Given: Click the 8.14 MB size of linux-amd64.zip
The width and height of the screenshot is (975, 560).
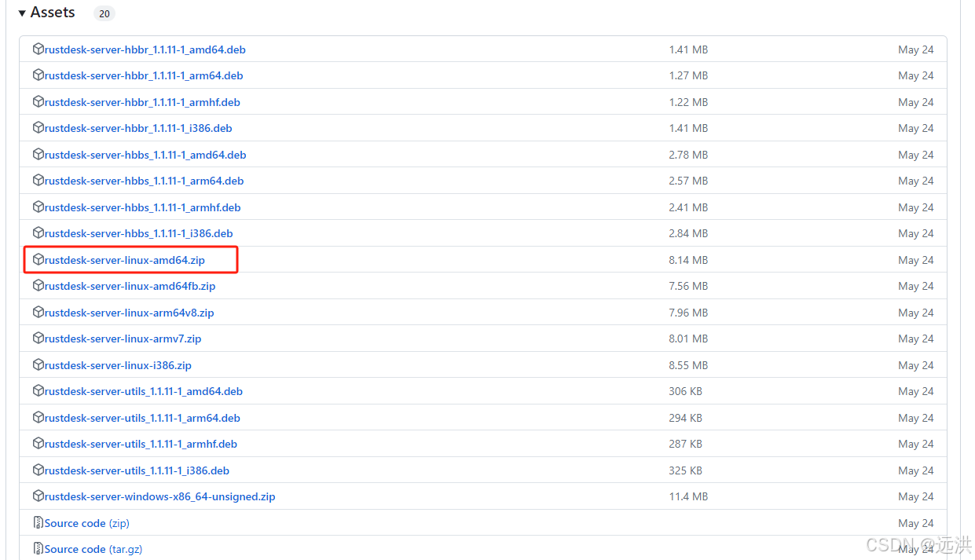Looking at the screenshot, I should tap(688, 260).
